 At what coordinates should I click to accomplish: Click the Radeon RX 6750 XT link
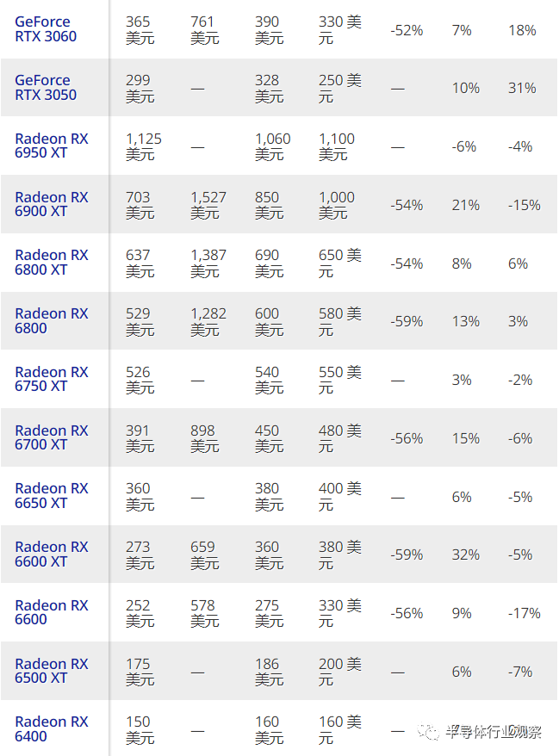point(52,379)
